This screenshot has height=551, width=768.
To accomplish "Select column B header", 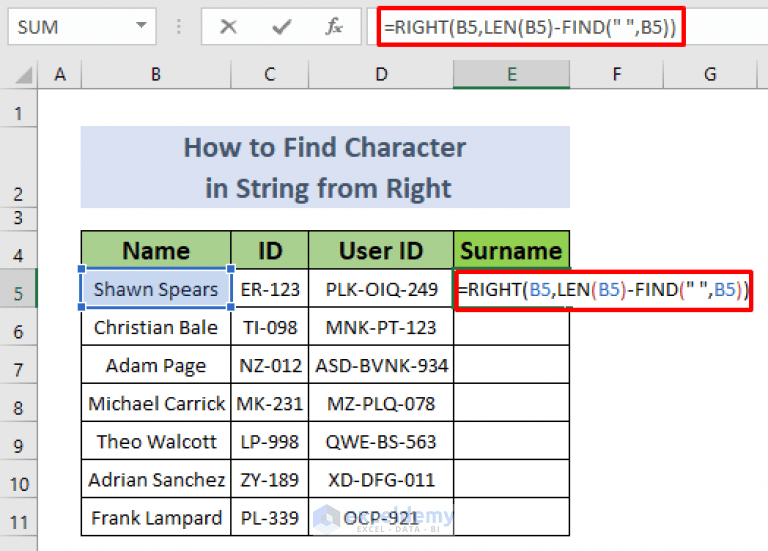I will pos(156,74).
